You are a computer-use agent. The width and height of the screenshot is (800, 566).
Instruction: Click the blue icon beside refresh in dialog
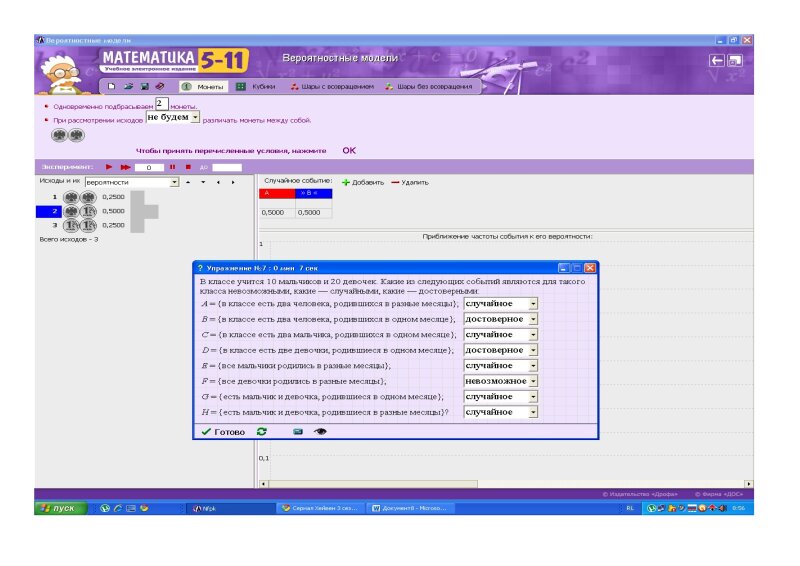pyautogui.click(x=297, y=432)
